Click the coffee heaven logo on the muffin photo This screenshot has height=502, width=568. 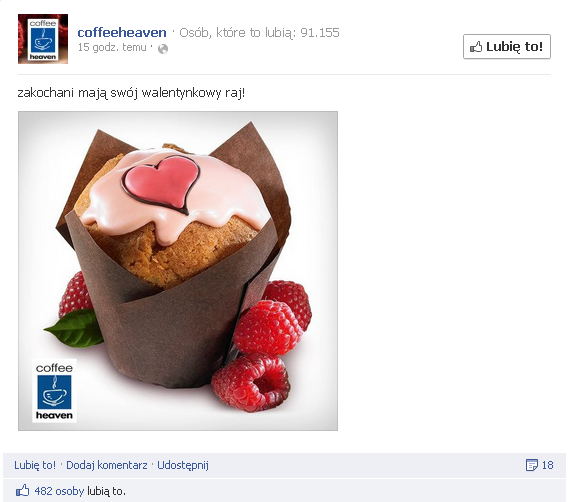coord(54,390)
